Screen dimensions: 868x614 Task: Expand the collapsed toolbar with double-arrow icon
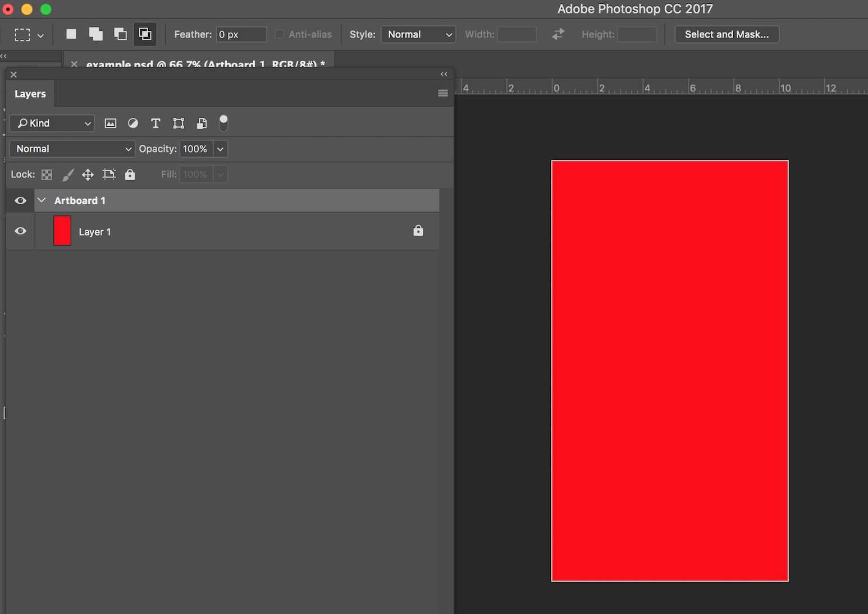click(4, 56)
